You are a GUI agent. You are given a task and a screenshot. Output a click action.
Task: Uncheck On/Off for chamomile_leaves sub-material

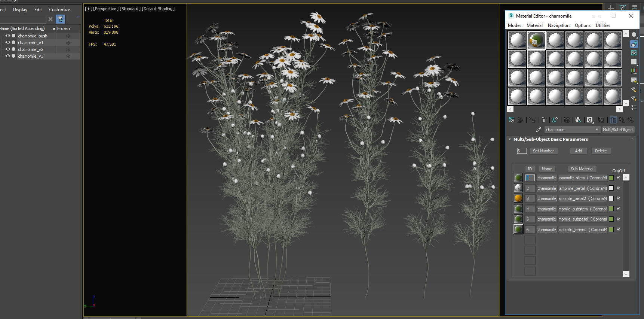[618, 229]
